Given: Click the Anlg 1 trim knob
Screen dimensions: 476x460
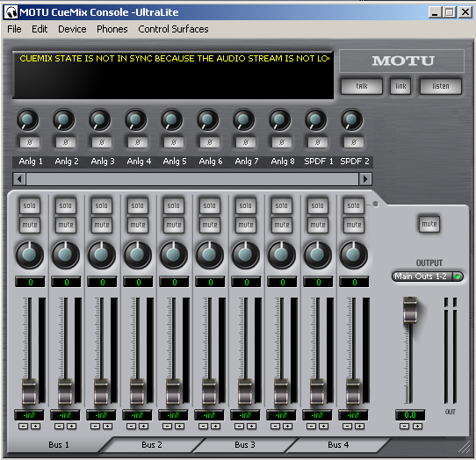Looking at the screenshot, I should (x=28, y=120).
